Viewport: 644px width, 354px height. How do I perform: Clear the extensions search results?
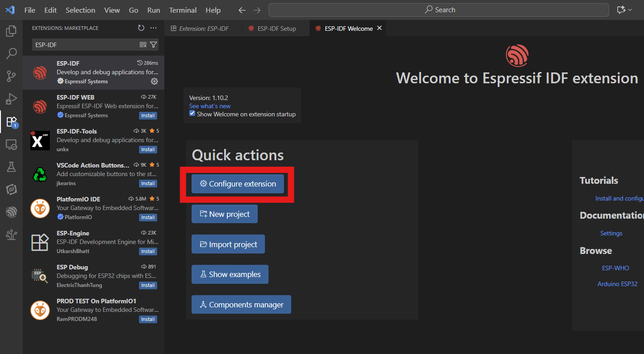143,45
